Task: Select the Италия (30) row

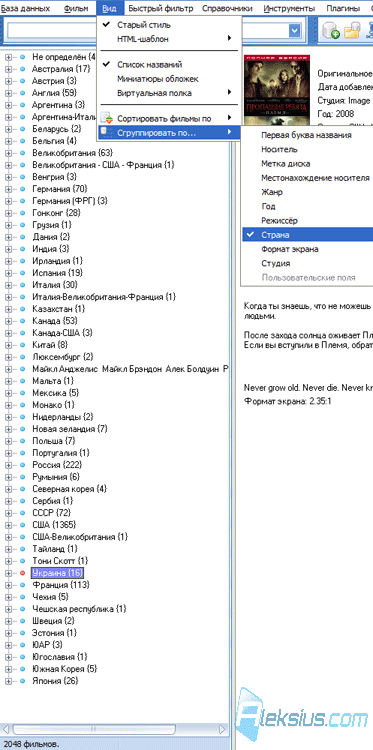Action: tap(55, 285)
